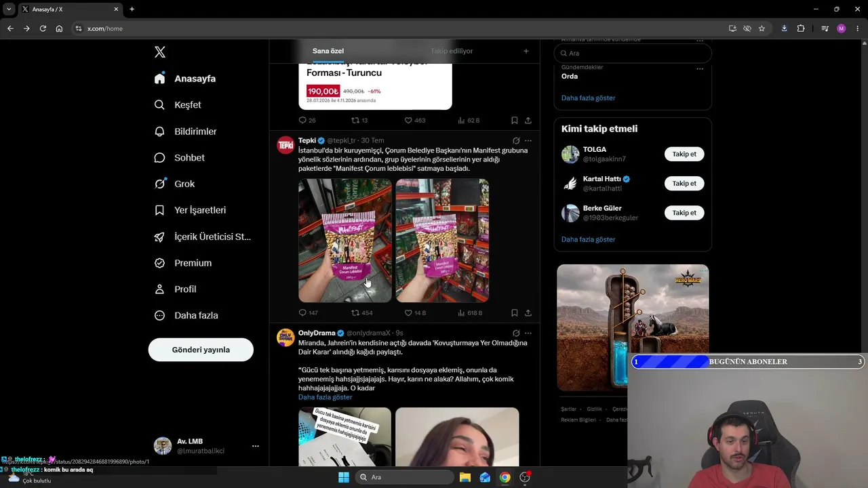
Task: Share the post with 463 likes
Action: (528, 121)
